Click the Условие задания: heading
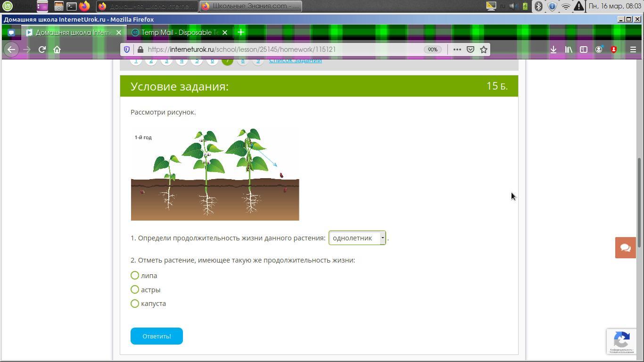The width and height of the screenshot is (644, 362). coord(180,86)
